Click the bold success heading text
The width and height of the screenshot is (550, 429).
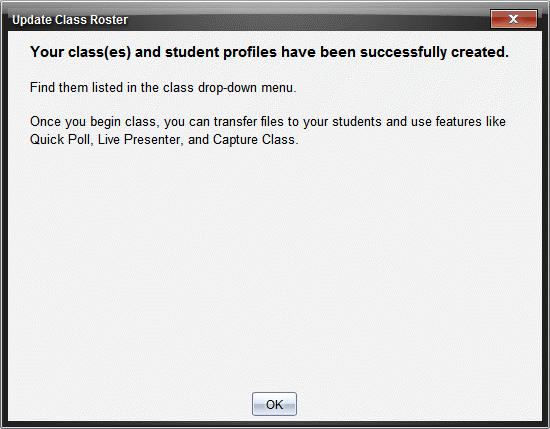coord(269,52)
